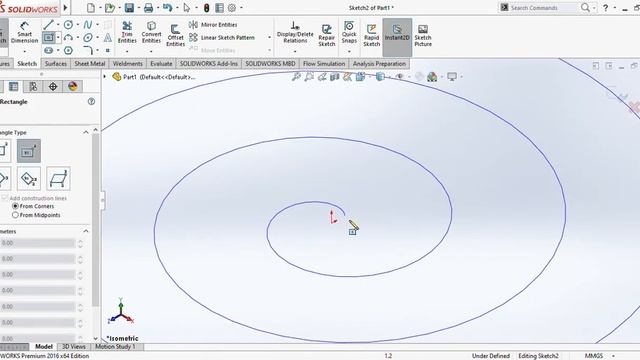Select 3 Point Center Rectangle type
Screen dimensions: 640x360
(29, 178)
